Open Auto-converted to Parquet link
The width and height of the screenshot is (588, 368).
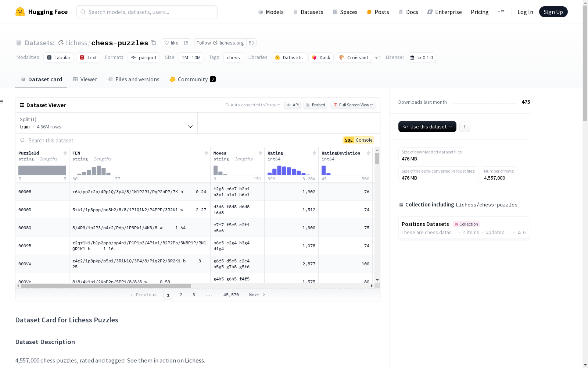pos(245,105)
